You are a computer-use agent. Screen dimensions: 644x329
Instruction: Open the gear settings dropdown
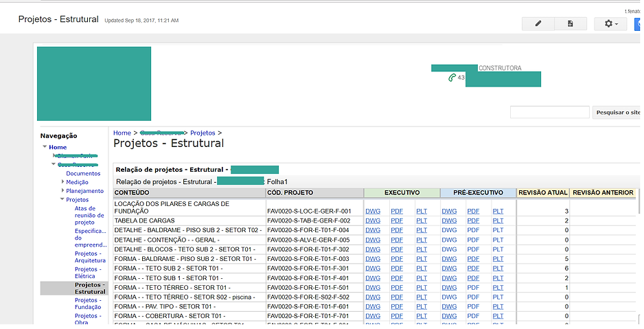pos(611,24)
